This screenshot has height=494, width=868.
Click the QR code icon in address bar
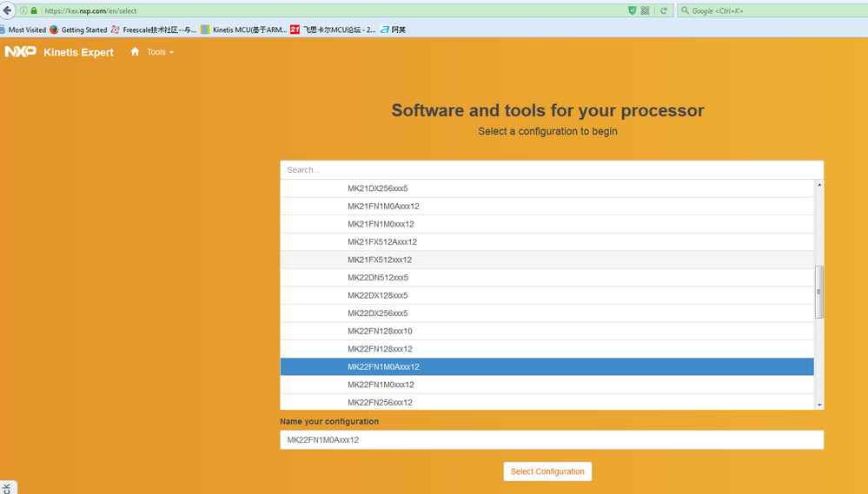tap(645, 10)
